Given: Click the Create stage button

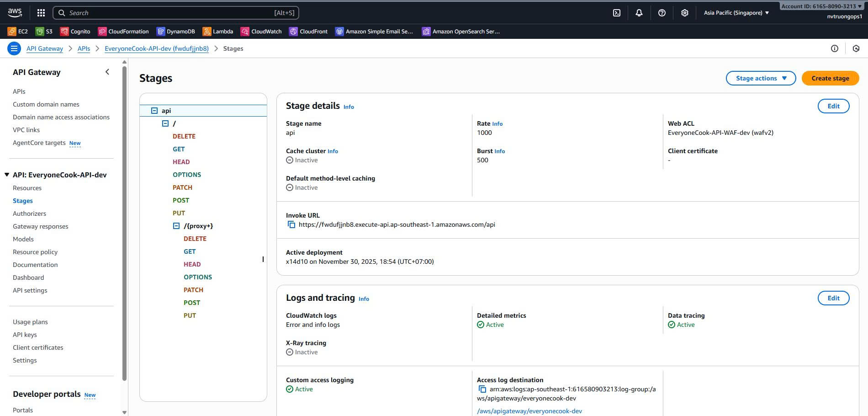Looking at the screenshot, I should [x=830, y=78].
